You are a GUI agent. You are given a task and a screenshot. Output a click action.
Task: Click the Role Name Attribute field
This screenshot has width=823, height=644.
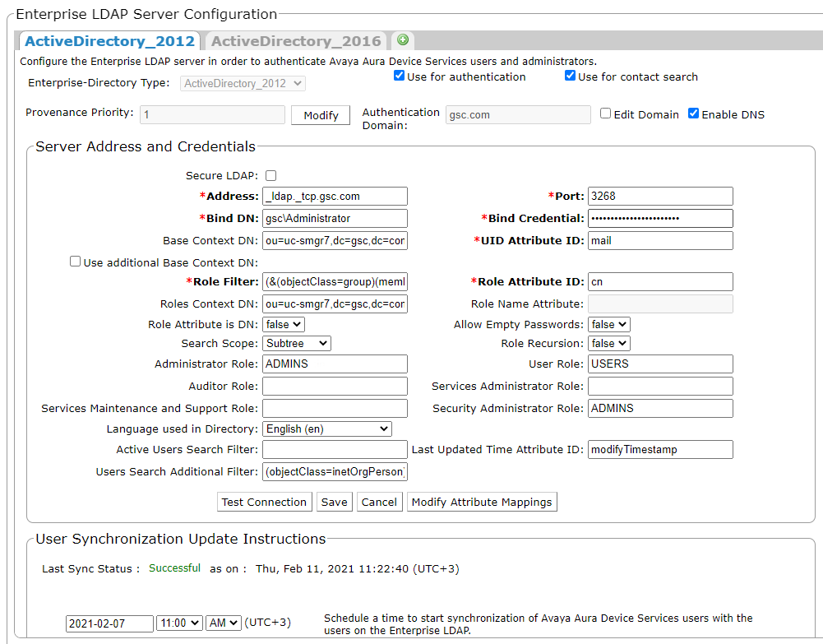660,303
